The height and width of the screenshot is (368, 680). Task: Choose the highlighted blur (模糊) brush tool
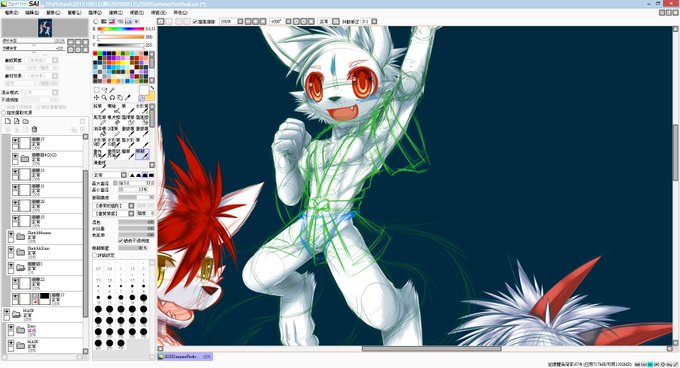point(142,154)
